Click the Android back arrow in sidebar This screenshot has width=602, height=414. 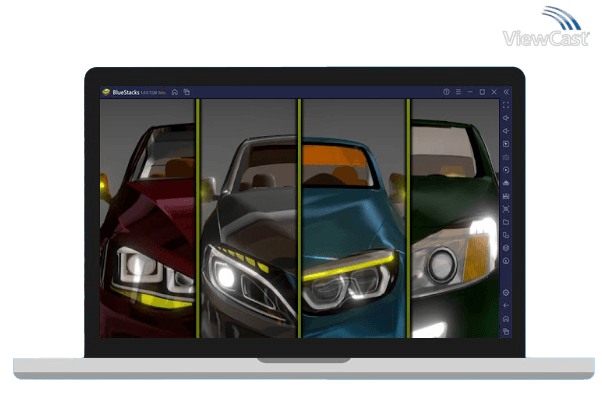click(x=506, y=306)
